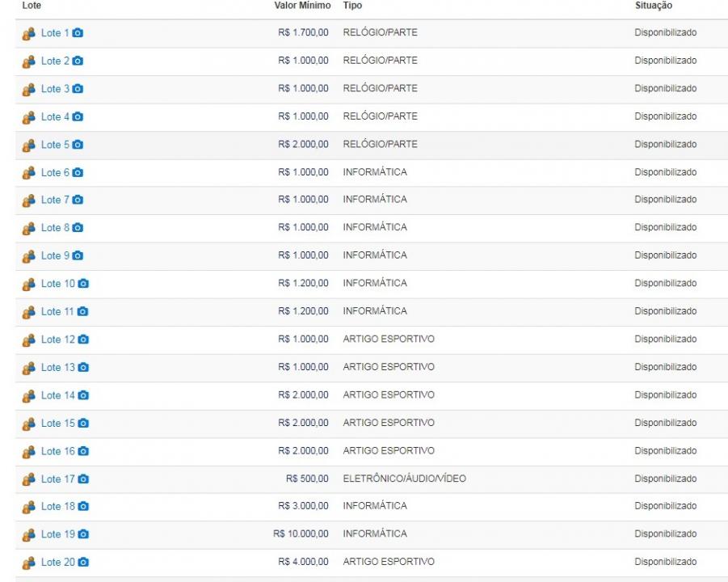The height and width of the screenshot is (582, 728).
Task: Open the camera icon for Lote 11
Action: (82, 311)
